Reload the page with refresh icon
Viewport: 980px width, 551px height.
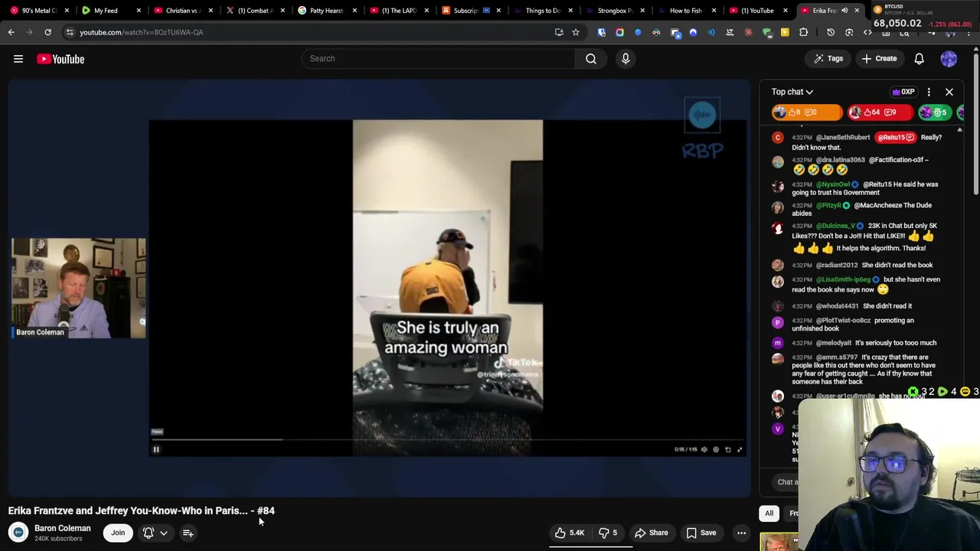click(47, 32)
